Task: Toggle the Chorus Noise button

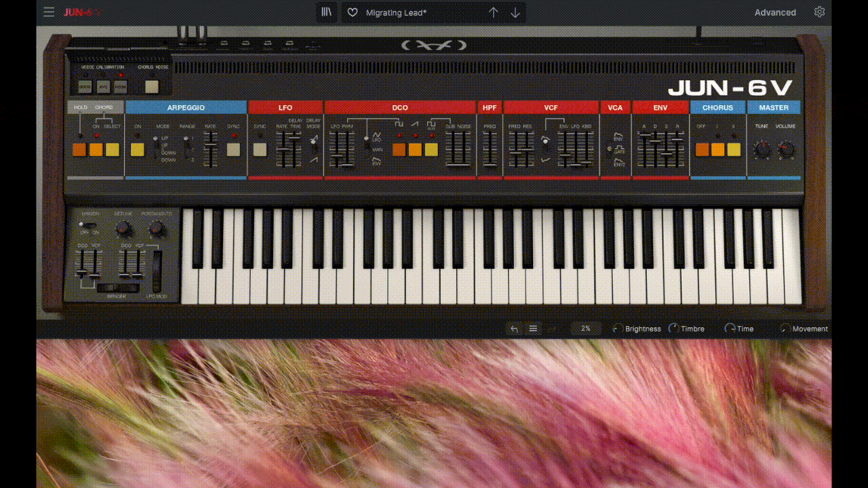Action: 151,87
